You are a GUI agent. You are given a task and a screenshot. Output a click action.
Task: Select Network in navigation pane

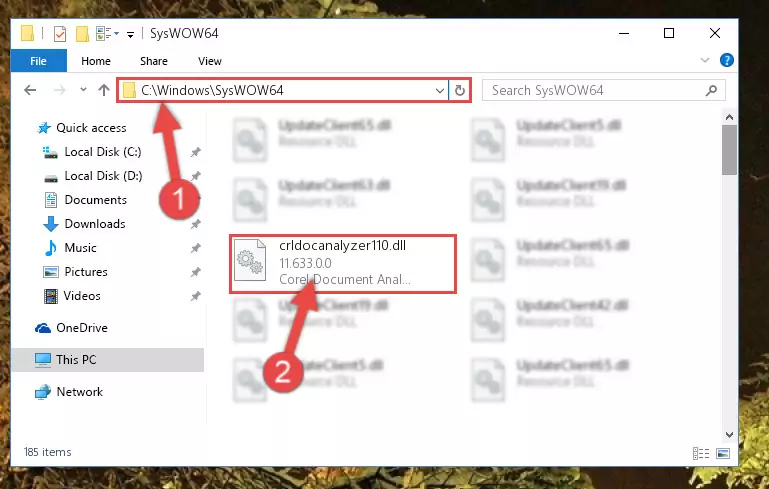(79, 391)
